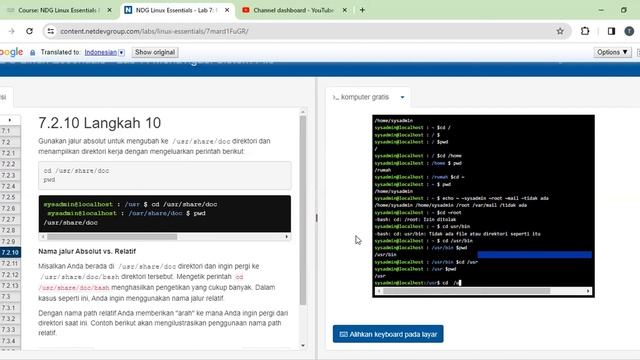Reload the page with the refresh icon
This screenshot has height=360, width=640.
coord(29,31)
